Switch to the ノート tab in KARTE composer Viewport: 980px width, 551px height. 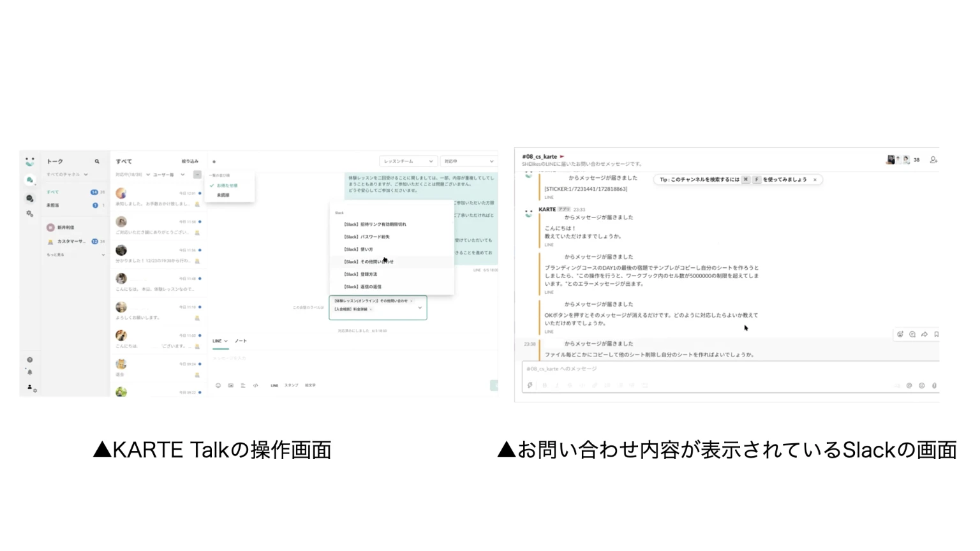[x=241, y=341]
